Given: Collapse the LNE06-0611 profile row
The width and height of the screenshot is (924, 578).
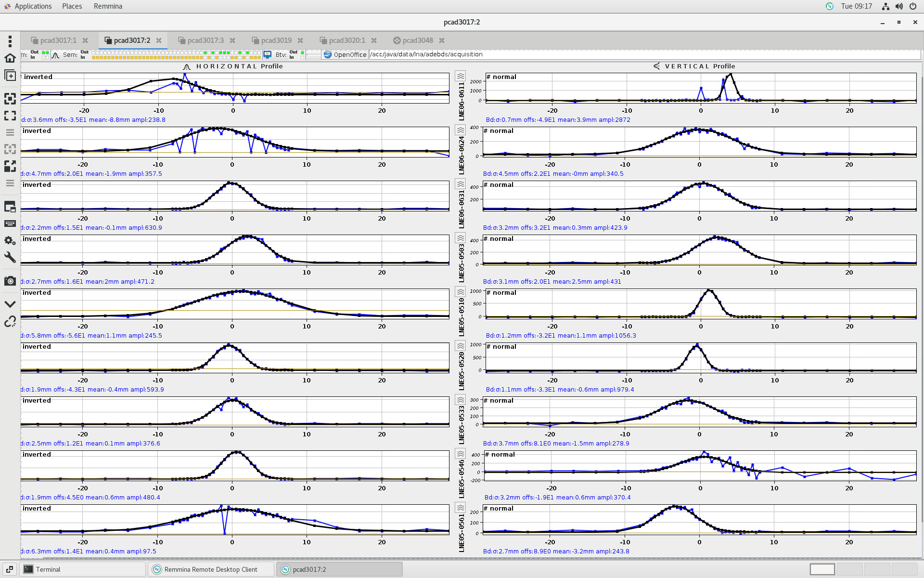Looking at the screenshot, I should pyautogui.click(x=461, y=76).
